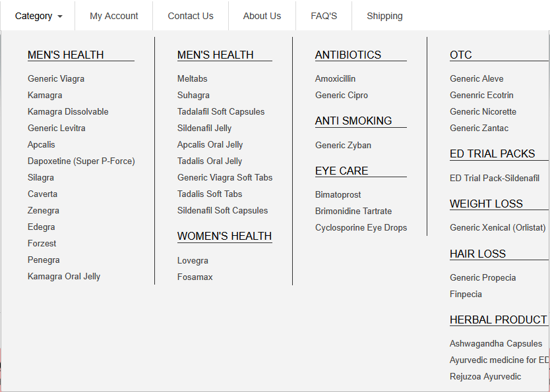Click the ANTI SMOKING heading
Viewport: 550px width, 392px height.
(x=353, y=121)
